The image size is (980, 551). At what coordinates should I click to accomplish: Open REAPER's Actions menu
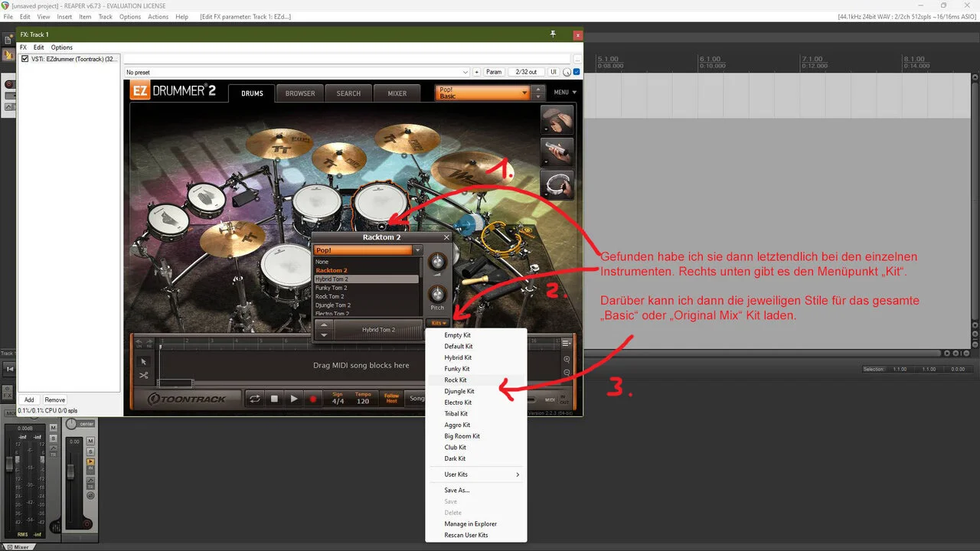click(158, 17)
